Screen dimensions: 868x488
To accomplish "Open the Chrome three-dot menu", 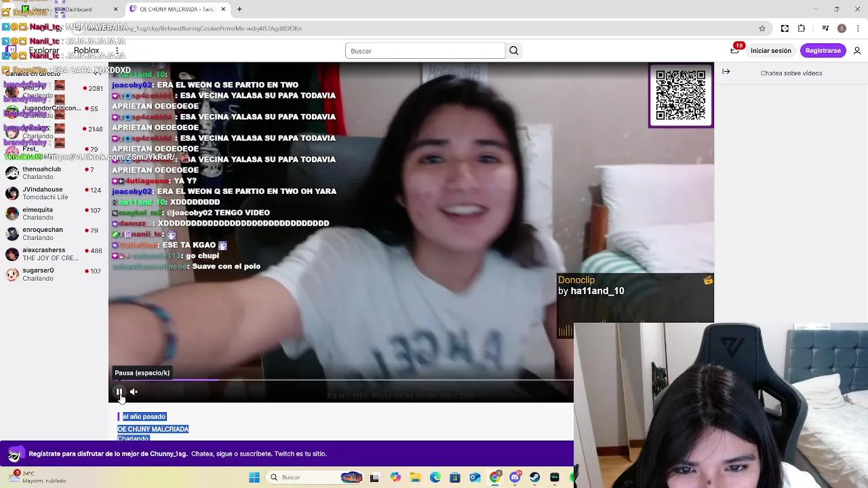I will point(859,28).
